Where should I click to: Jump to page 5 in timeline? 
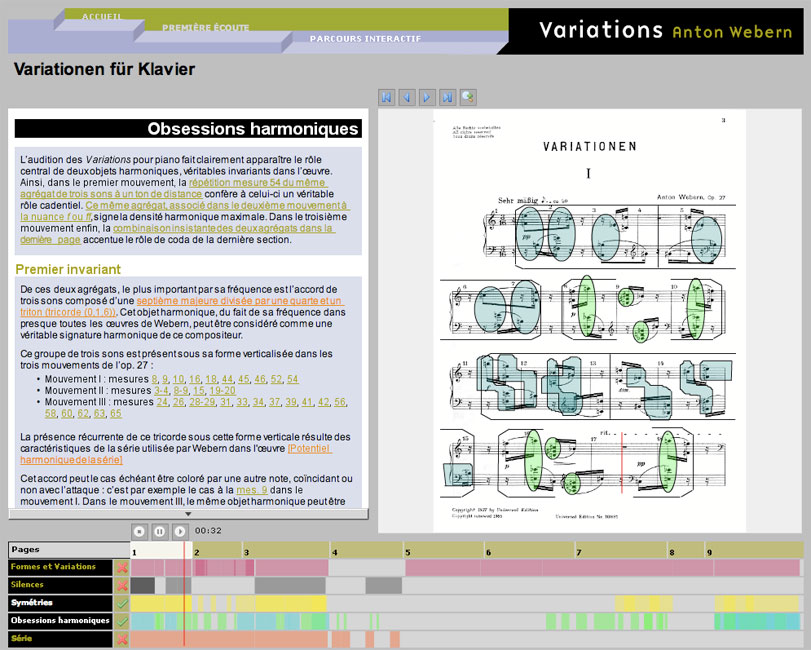pos(444,552)
